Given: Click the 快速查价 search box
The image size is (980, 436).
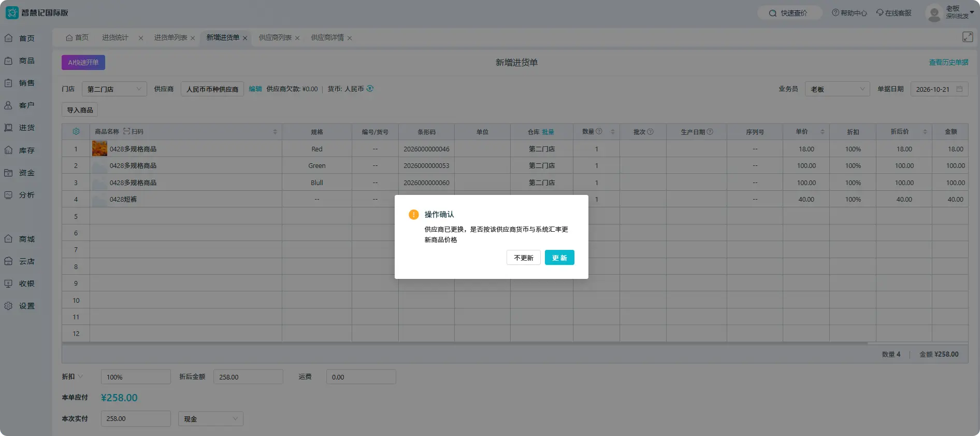Looking at the screenshot, I should pyautogui.click(x=789, y=13).
